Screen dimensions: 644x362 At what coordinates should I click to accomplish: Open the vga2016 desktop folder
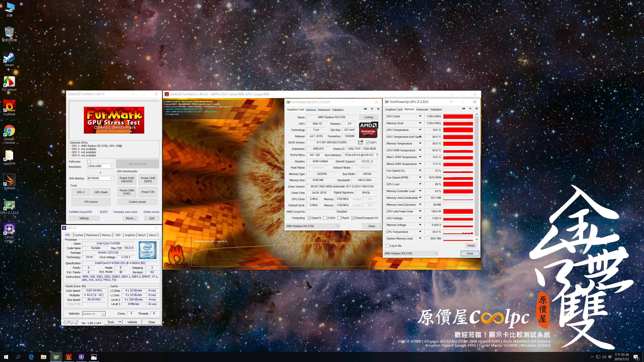click(9, 158)
